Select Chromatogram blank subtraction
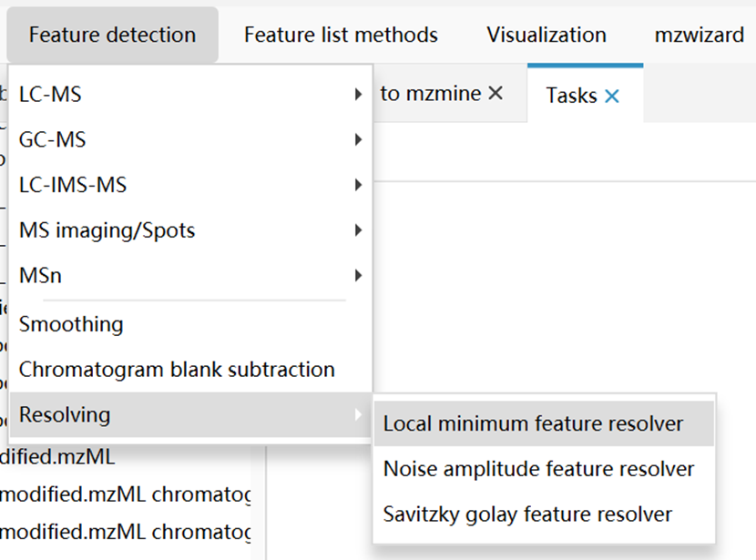This screenshot has height=560, width=756. (190, 369)
